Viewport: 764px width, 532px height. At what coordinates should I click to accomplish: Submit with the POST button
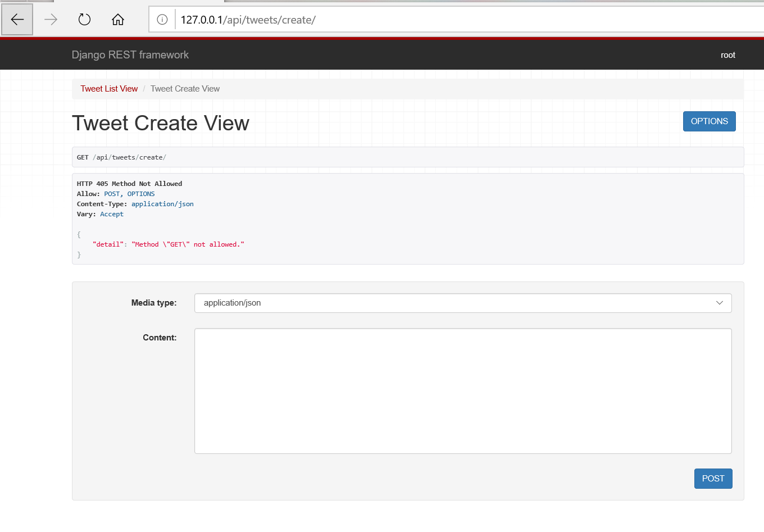(x=713, y=479)
